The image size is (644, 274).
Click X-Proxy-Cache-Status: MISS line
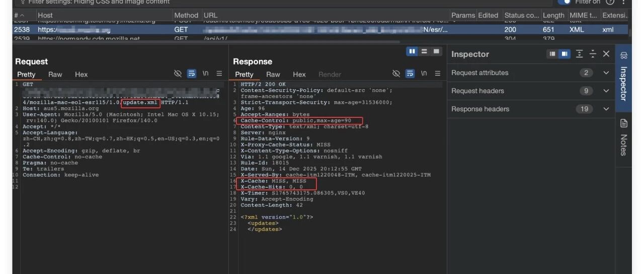coord(285,145)
